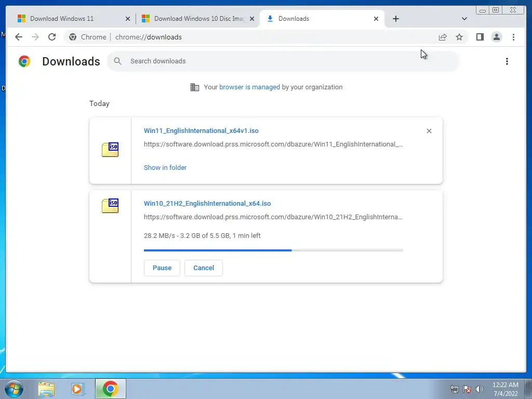
Task: Close the Download Windows 10 Disc Image tab
Action: pos(252,19)
